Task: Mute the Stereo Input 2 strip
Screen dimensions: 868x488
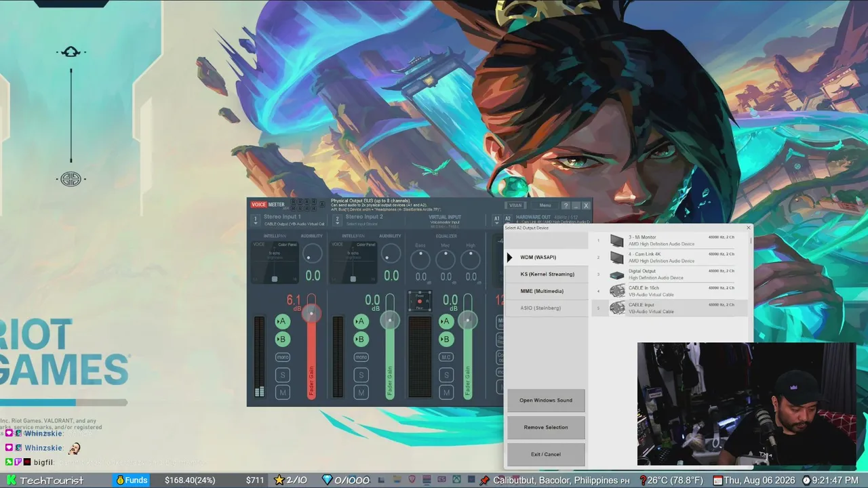Action: click(x=361, y=392)
